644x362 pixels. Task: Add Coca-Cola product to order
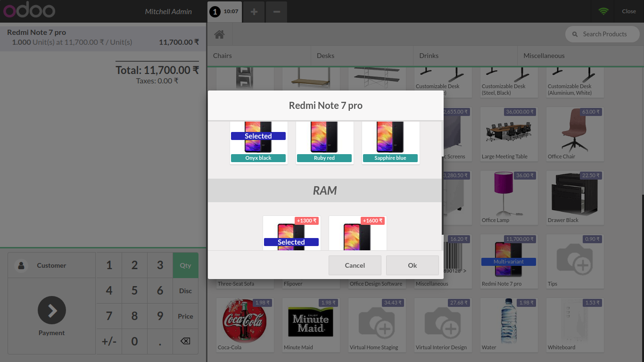click(x=245, y=325)
